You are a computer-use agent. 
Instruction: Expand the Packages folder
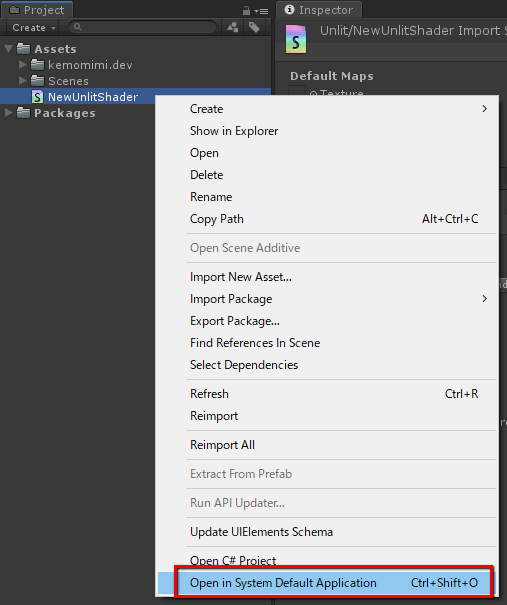pos(8,113)
